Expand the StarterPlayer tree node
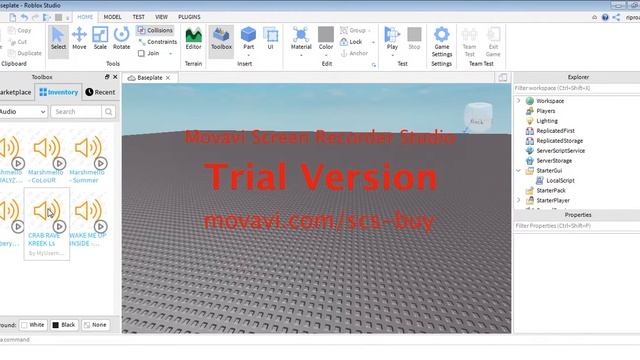640x360 pixels. click(x=519, y=200)
